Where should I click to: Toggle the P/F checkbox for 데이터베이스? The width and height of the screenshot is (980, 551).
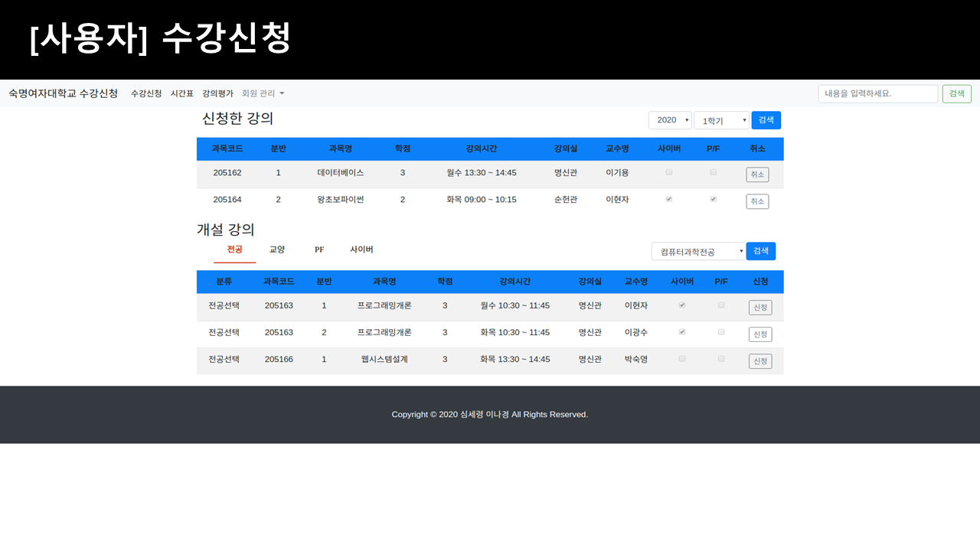(713, 172)
